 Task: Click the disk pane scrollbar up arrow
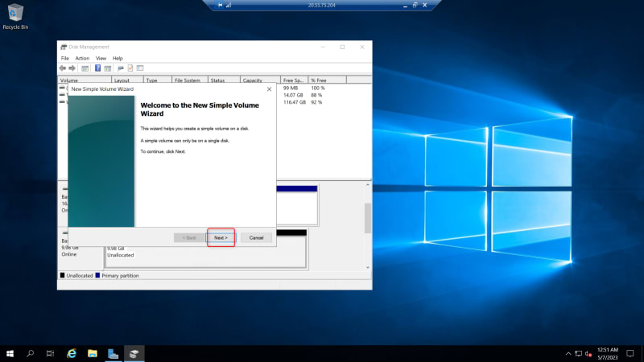[368, 185]
